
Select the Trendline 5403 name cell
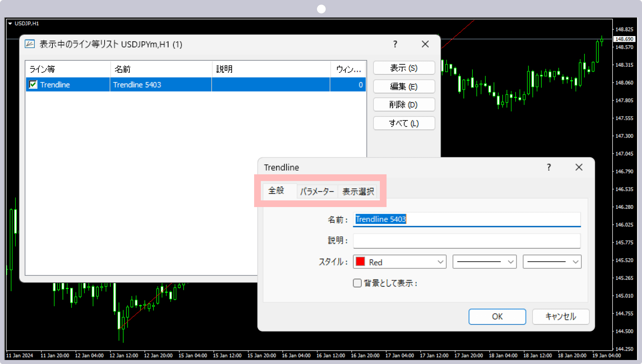(x=160, y=84)
